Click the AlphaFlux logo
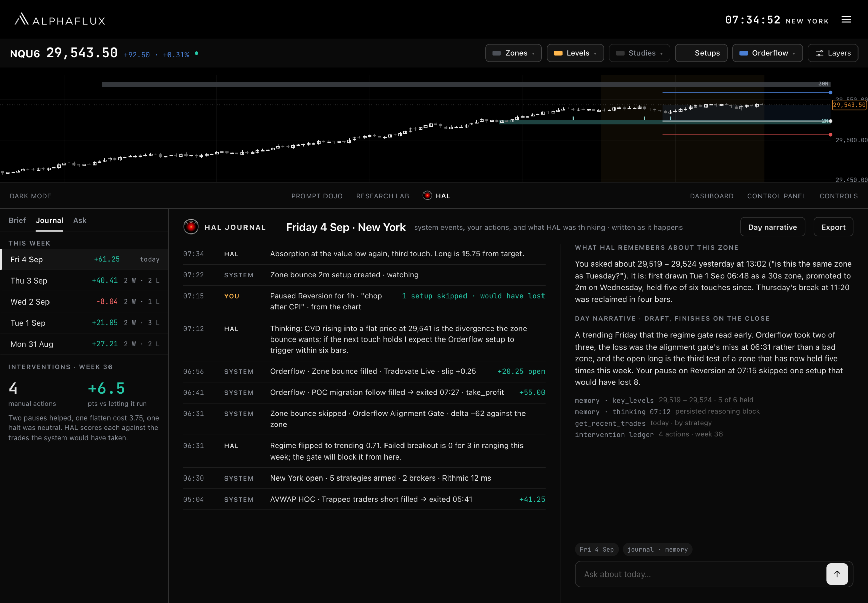This screenshot has height=603, width=868. coord(60,19)
